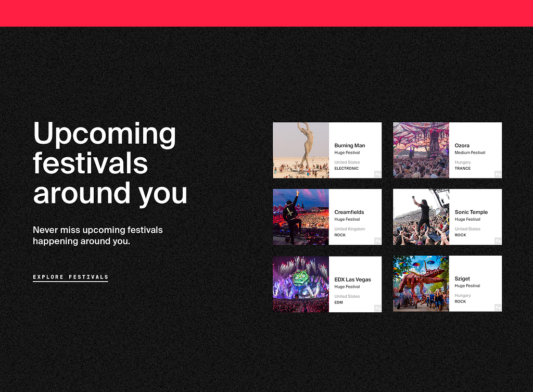Click the Sonic Temple card title
Viewport: 533px width, 392px height.
pos(471,212)
